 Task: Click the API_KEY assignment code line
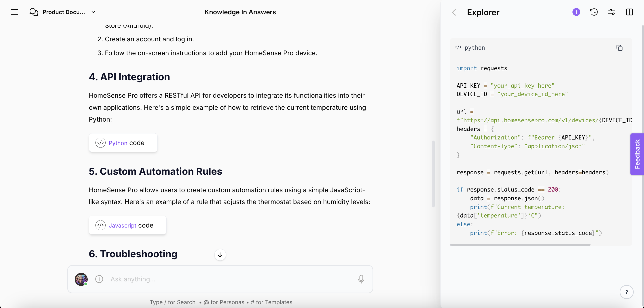[505, 85]
